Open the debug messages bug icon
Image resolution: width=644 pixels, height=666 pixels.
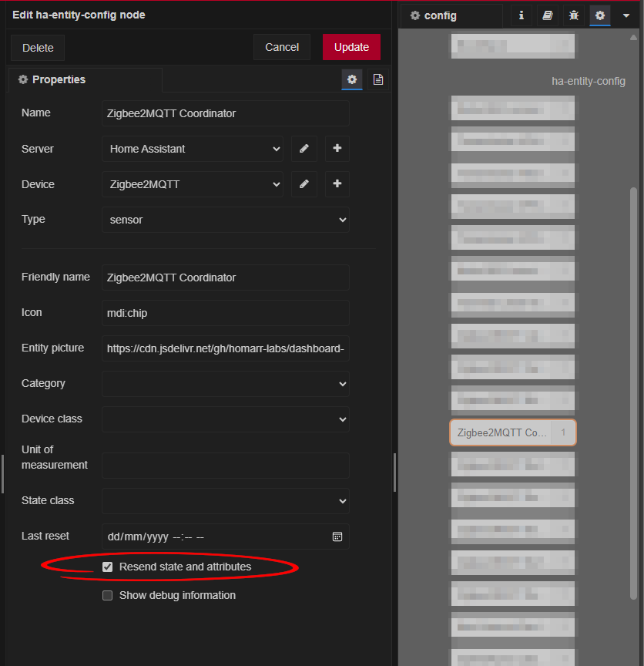point(574,15)
